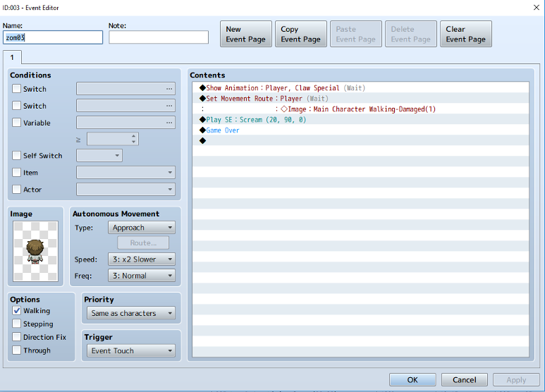The image size is (545, 392).
Task: Open the Item condition dropdown
Action: pyautogui.click(x=125, y=172)
